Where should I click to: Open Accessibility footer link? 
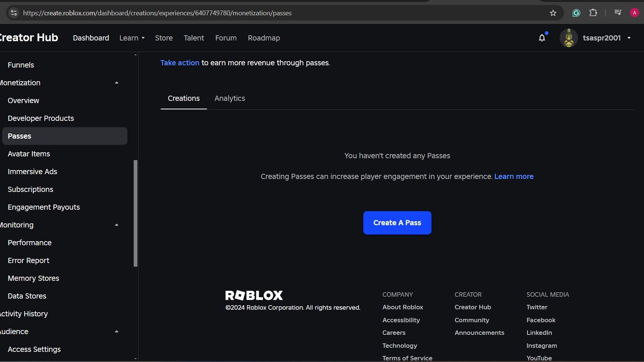click(x=401, y=320)
